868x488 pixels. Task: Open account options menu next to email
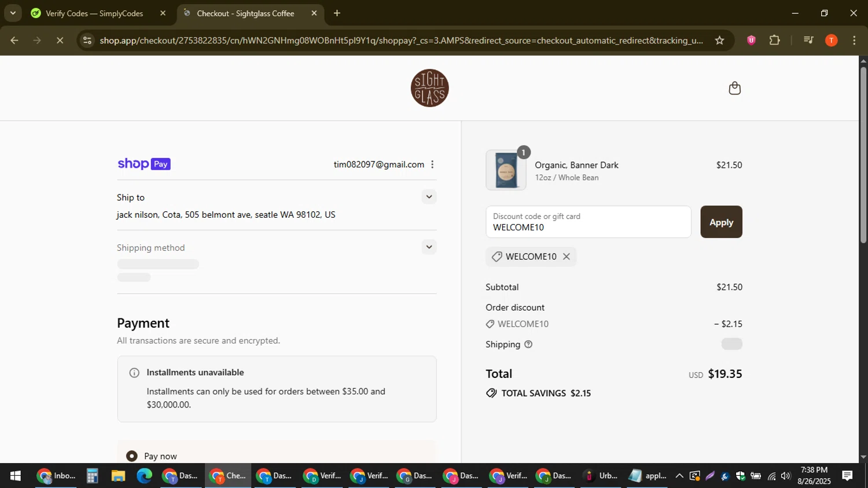tap(432, 164)
